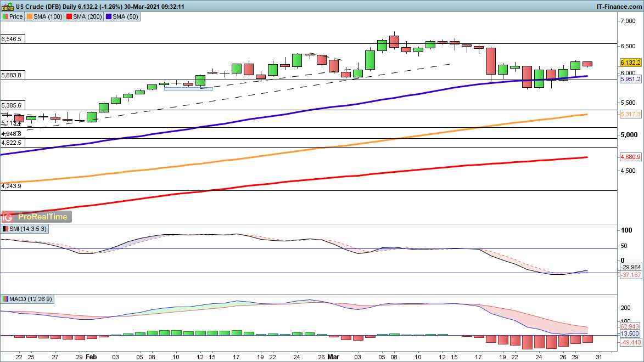644x362 pixels.
Task: Open the SMA (200) indicator label
Action: 82,17
